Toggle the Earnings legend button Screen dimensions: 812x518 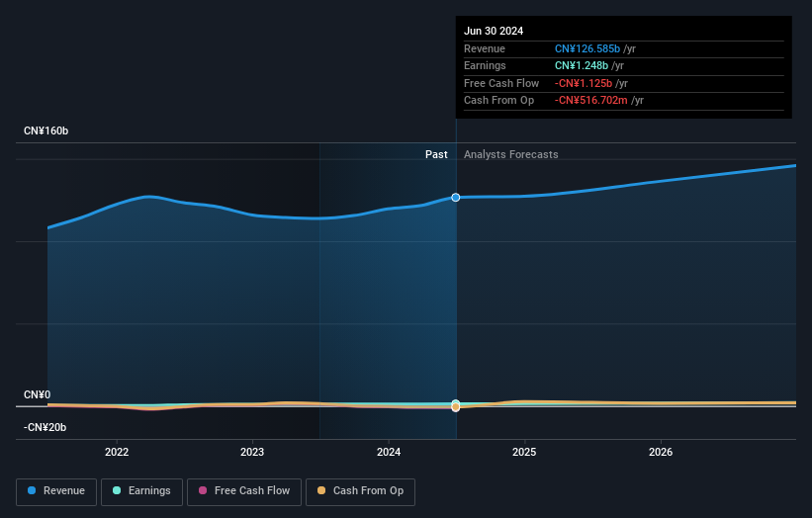tap(141, 491)
